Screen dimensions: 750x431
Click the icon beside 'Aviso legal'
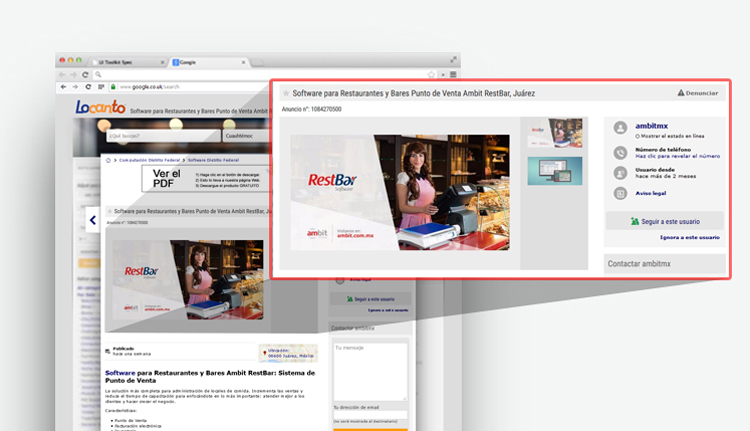tap(620, 193)
